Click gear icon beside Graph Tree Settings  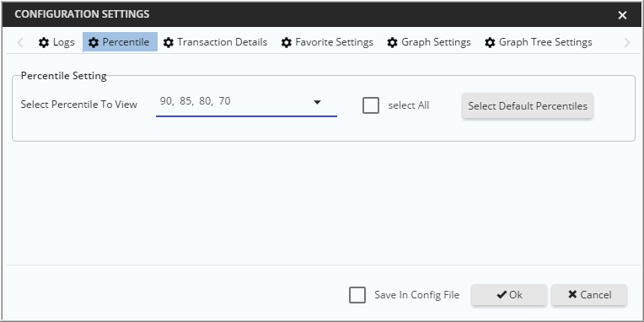[490, 42]
